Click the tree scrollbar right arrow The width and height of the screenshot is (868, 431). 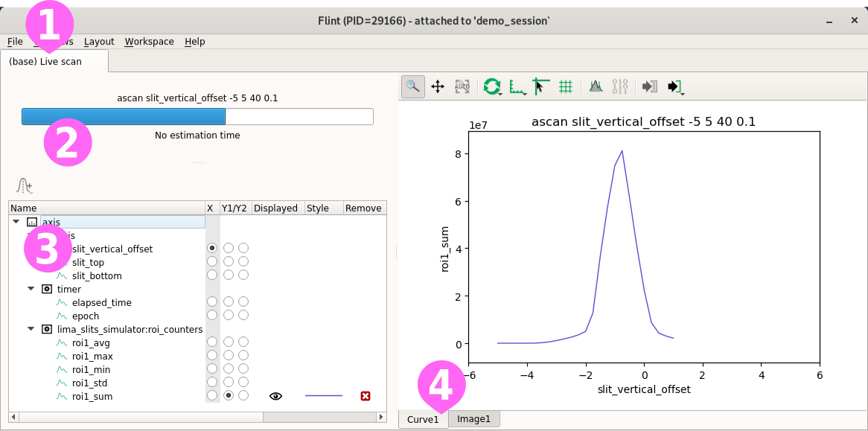[381, 417]
